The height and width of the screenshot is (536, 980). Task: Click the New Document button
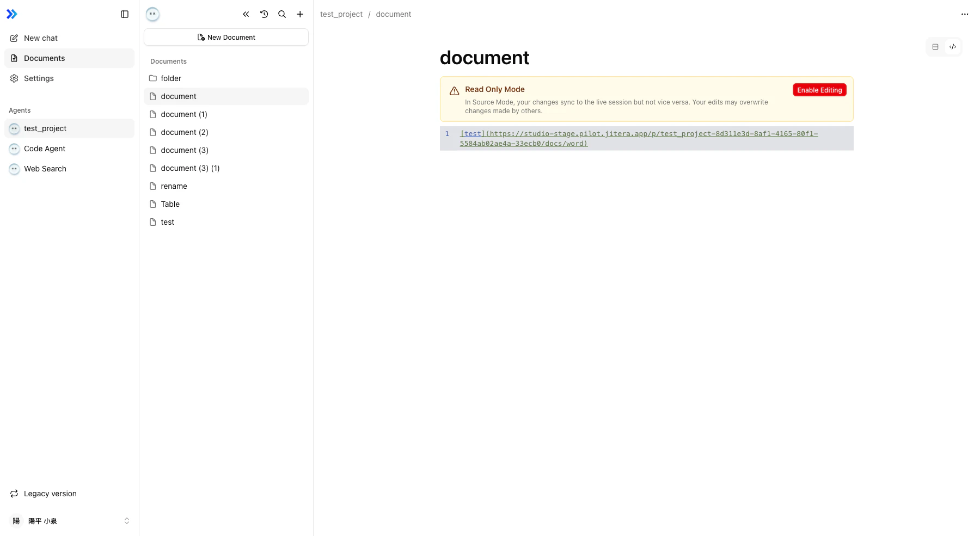point(226,38)
